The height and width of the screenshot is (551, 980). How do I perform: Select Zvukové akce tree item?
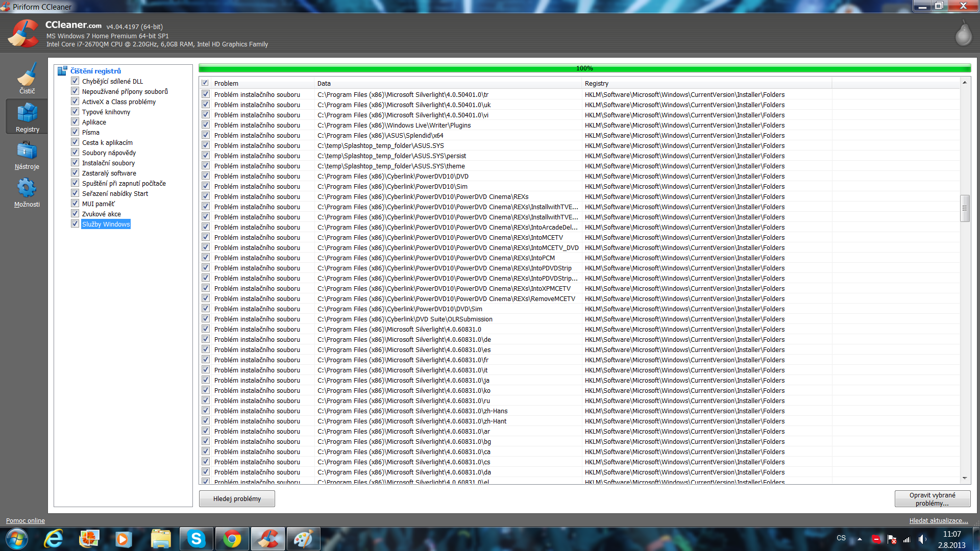pyautogui.click(x=102, y=214)
